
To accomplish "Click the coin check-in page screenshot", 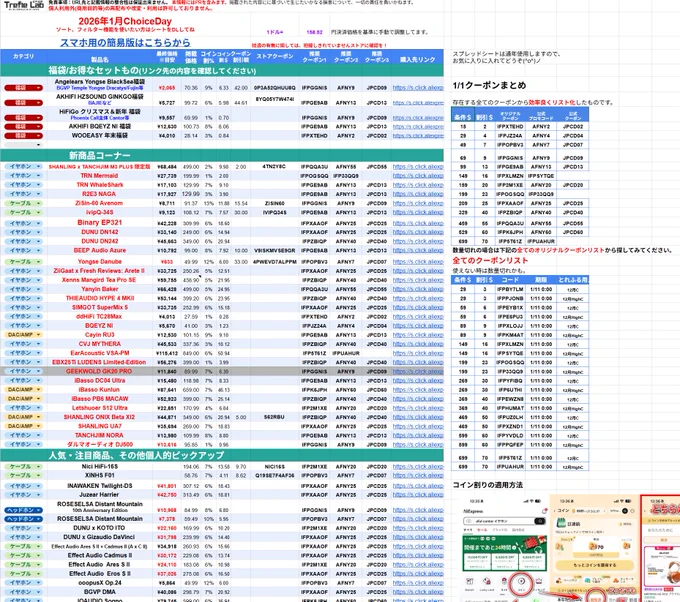I will 595,549.
